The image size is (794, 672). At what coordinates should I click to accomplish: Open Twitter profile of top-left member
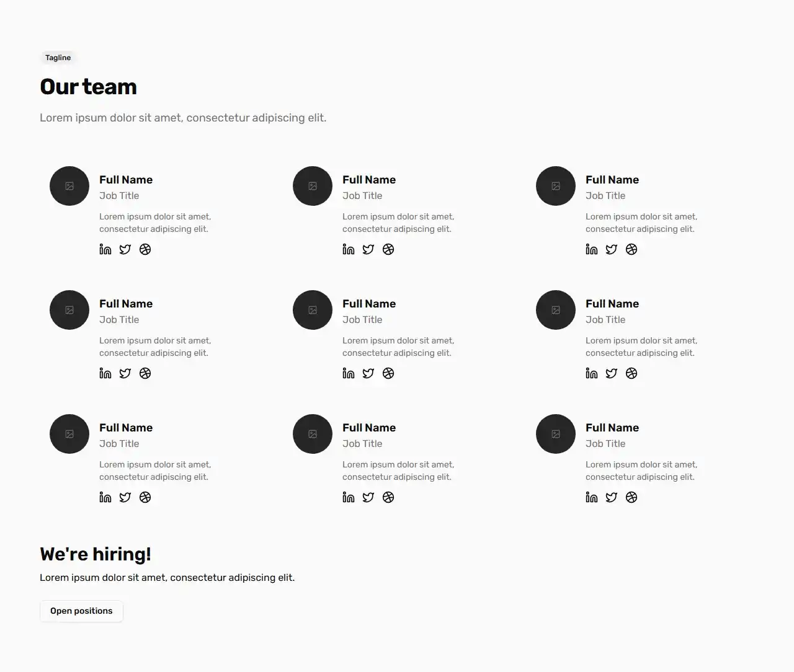125,249
